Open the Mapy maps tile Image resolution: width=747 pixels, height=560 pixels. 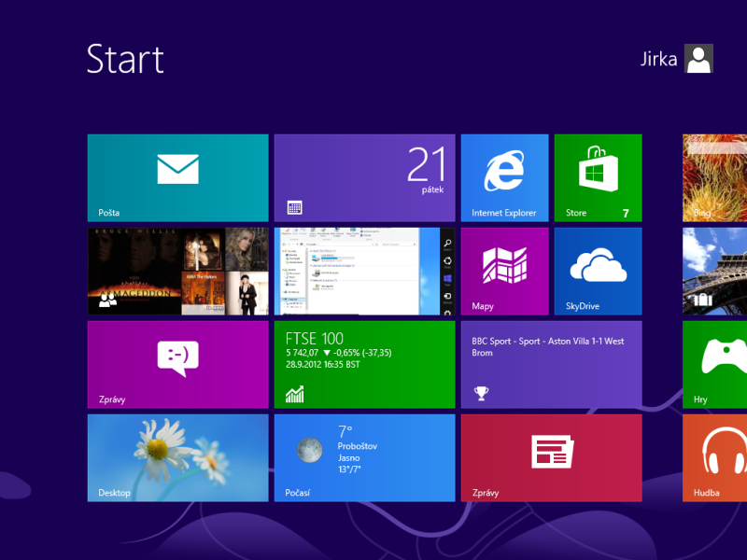click(504, 271)
